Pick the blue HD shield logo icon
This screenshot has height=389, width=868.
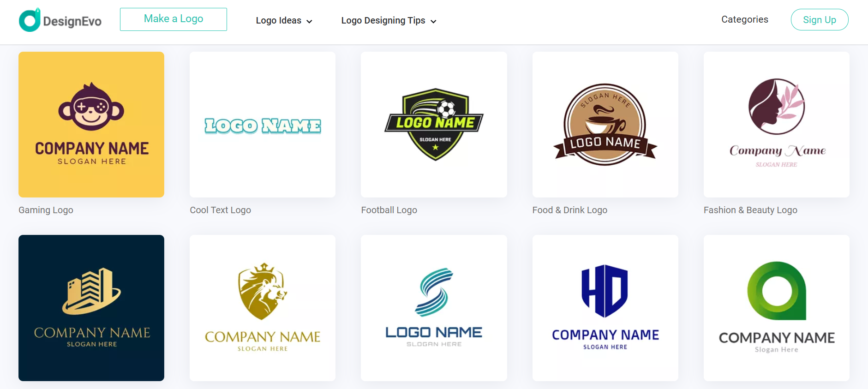(x=605, y=291)
